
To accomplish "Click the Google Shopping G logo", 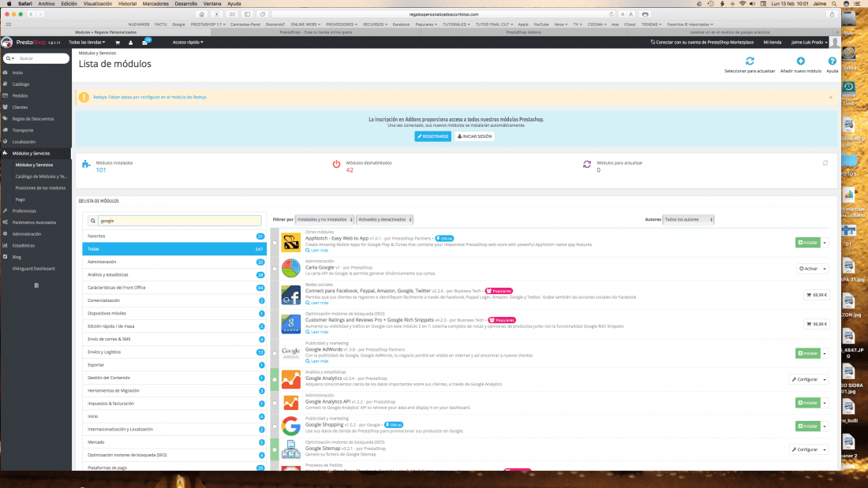I will click(290, 426).
